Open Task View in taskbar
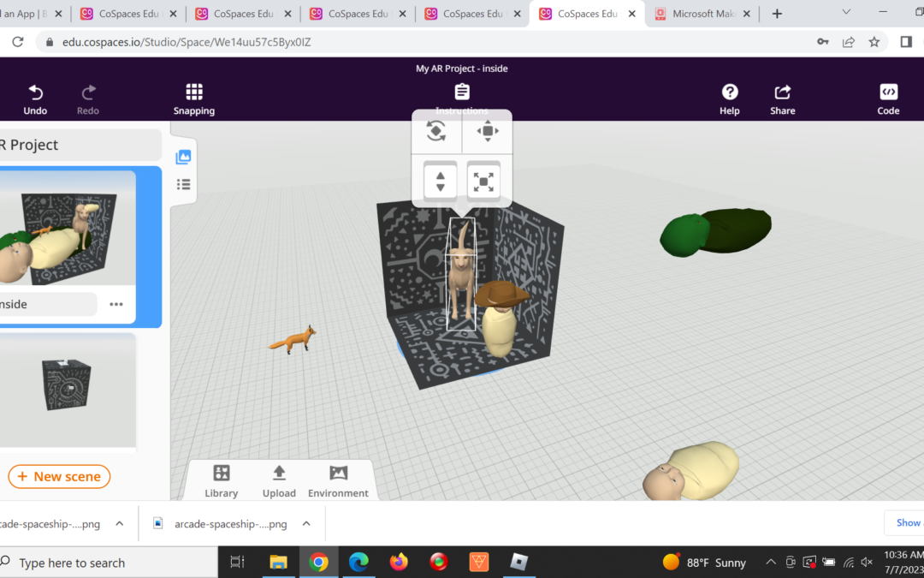This screenshot has width=924, height=578. coord(237,563)
